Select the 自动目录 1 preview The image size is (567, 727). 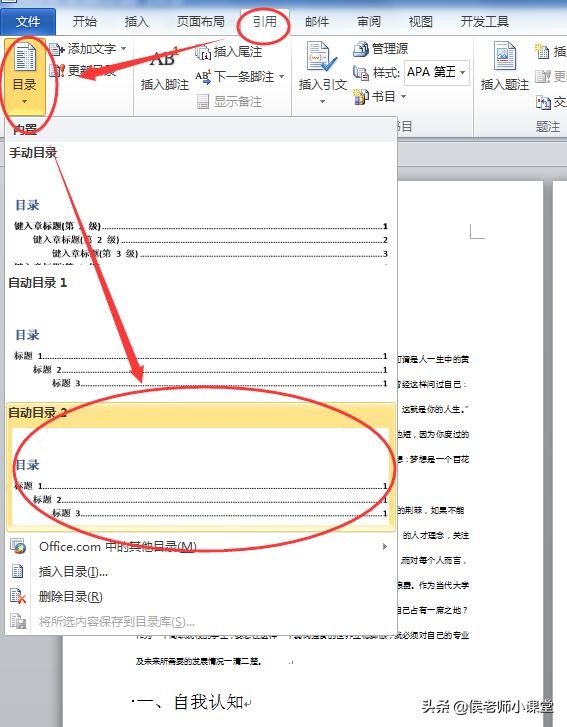click(200, 336)
